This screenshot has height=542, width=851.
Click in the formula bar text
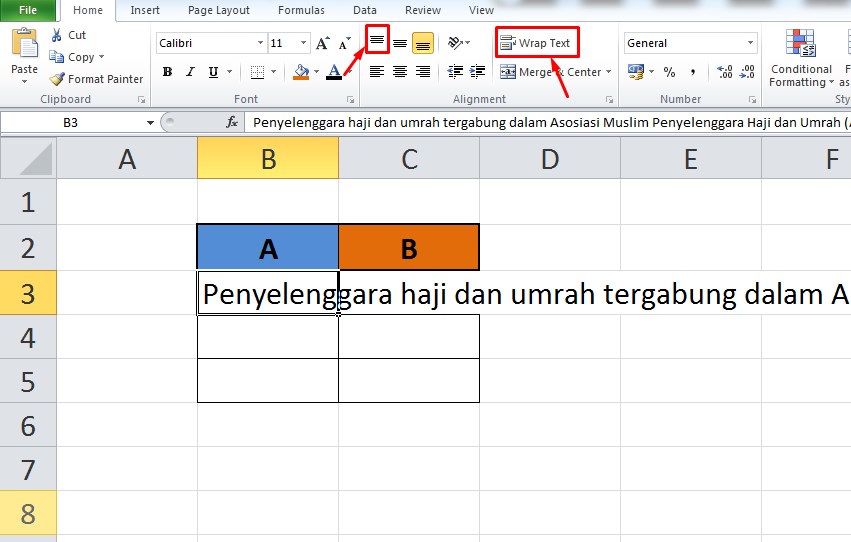coord(547,123)
